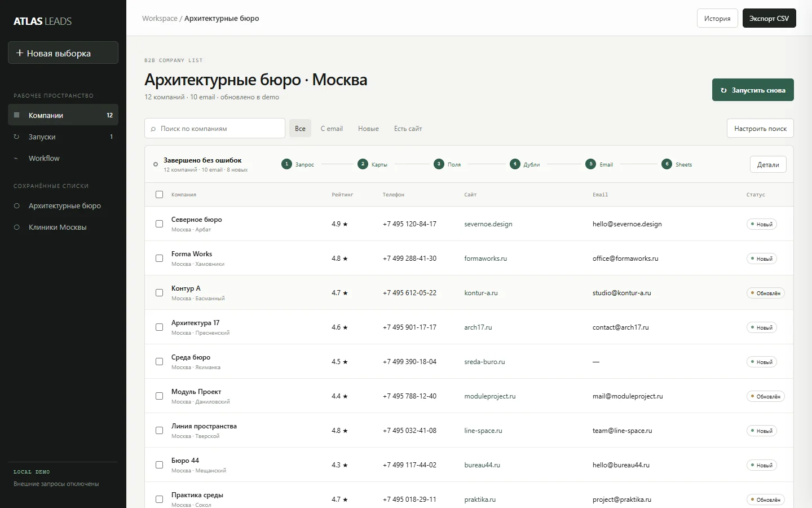Open the Клиники Москвы saved list
812x508 pixels.
click(63, 227)
